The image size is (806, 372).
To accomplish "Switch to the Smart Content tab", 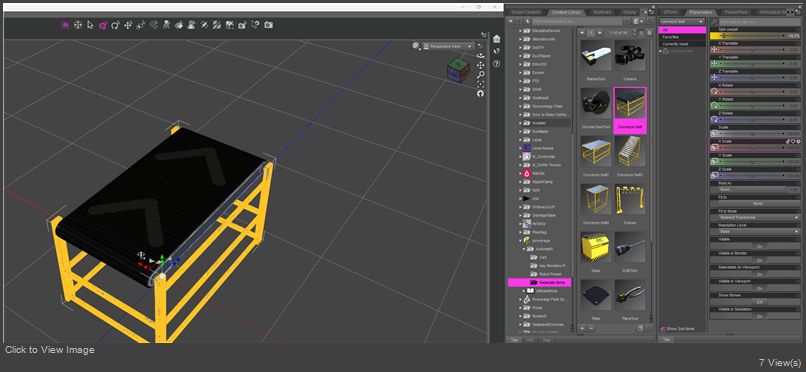I will (525, 12).
